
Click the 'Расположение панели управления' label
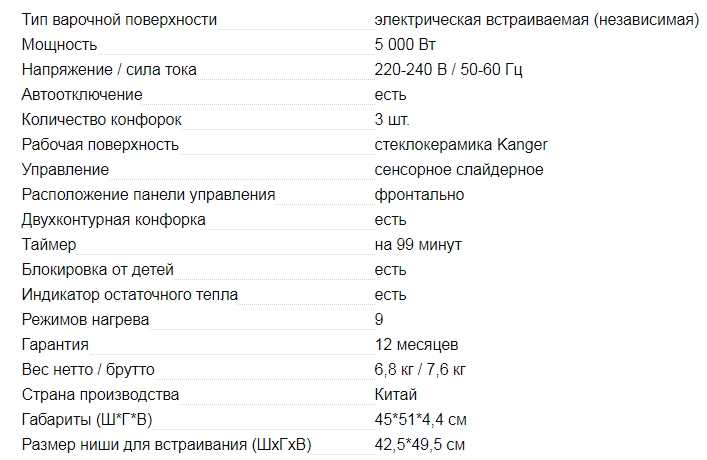coord(148,194)
